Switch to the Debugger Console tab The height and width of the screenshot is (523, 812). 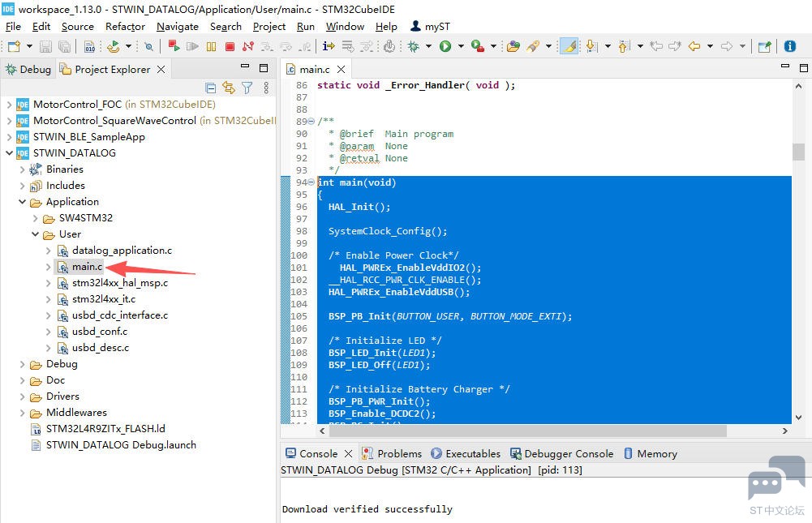point(569,453)
